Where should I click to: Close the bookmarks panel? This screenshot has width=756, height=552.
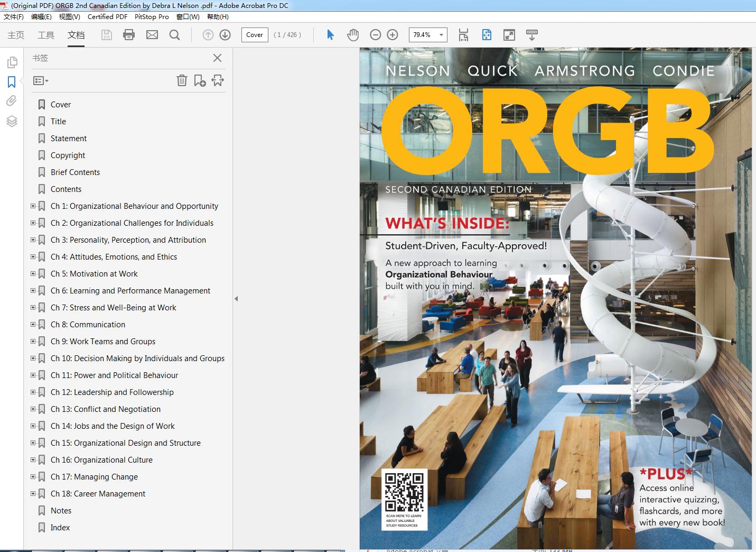(217, 58)
